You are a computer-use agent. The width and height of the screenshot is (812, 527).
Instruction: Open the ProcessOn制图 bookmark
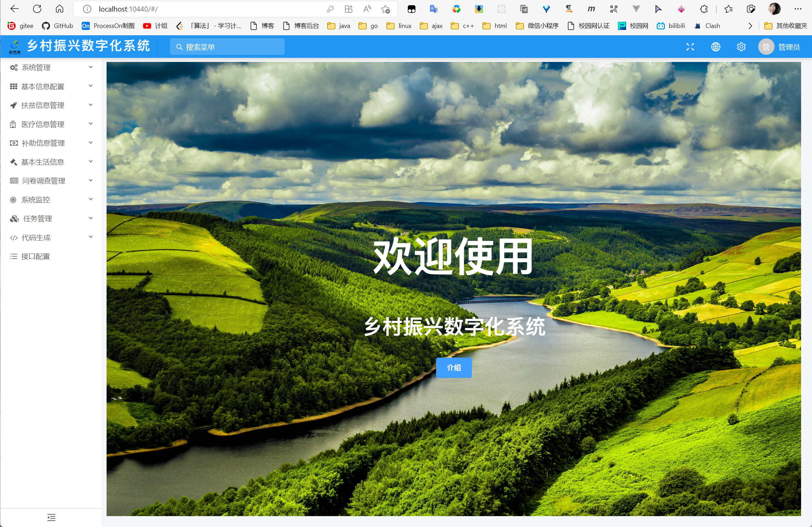click(108, 26)
